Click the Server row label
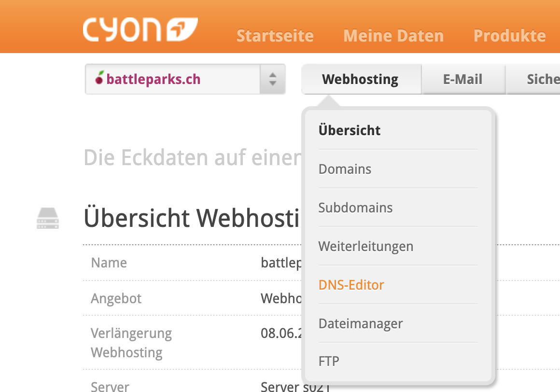This screenshot has width=560, height=392. [110, 386]
